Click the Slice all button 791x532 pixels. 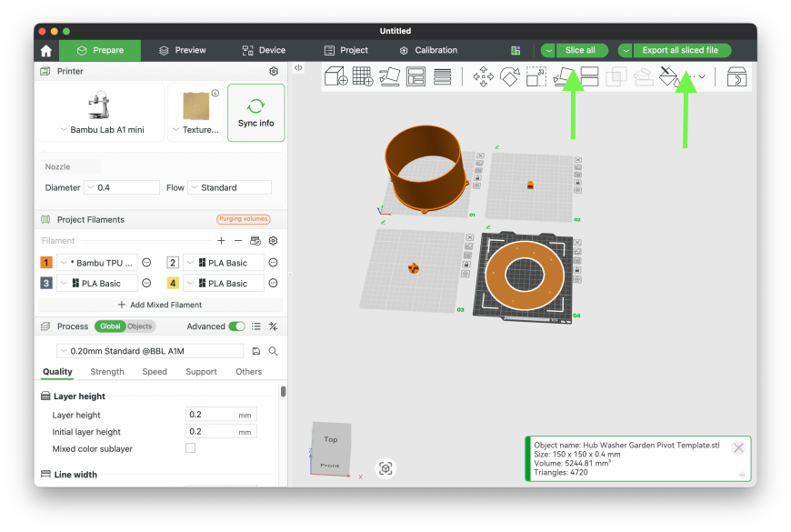tap(580, 51)
